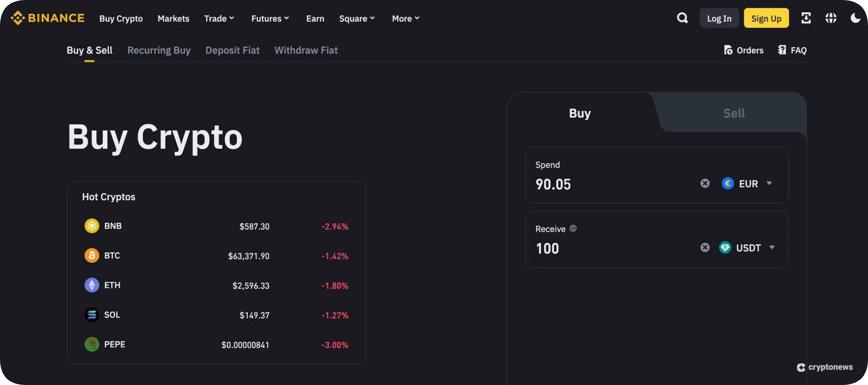This screenshot has height=385, width=868.
Task: Select the PEPE coin icon
Action: [x=92, y=344]
